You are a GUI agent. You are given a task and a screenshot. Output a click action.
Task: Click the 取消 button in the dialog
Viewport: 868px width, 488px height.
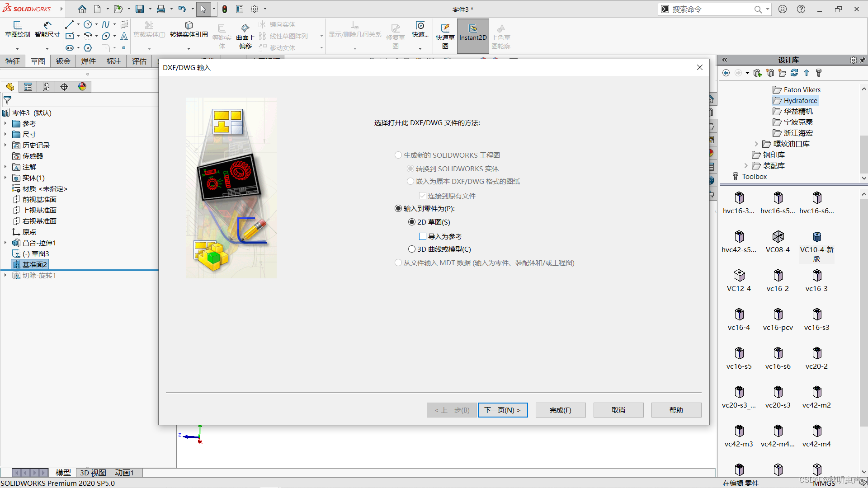[618, 410]
